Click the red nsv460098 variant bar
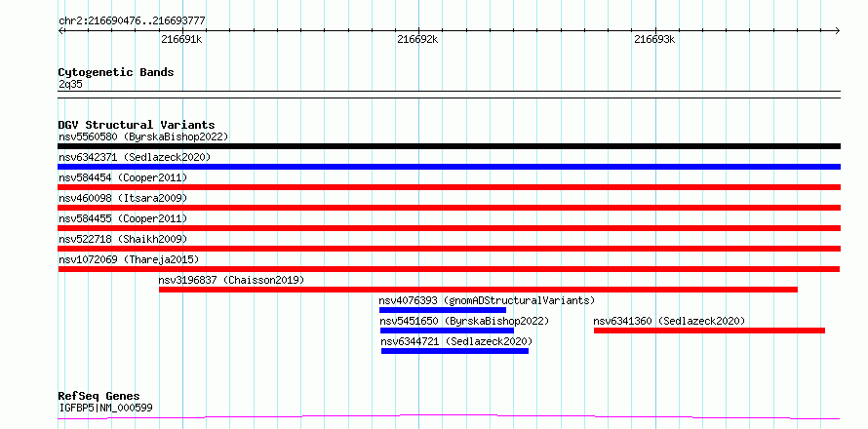868x429 pixels. pyautogui.click(x=449, y=208)
